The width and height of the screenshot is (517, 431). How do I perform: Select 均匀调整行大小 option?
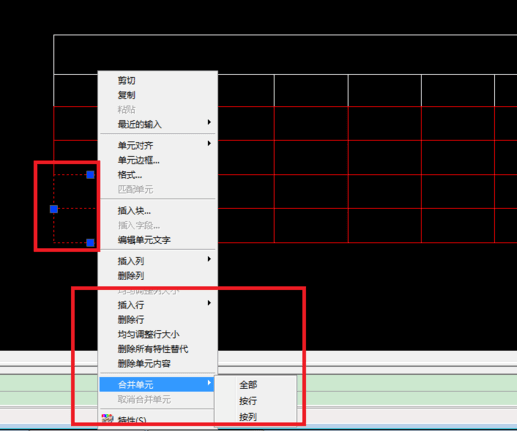tap(148, 334)
